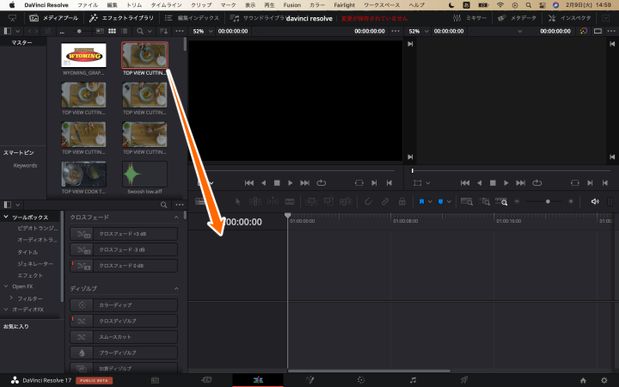Collapse the ツールボックス tree item
619x387 pixels.
[6, 217]
